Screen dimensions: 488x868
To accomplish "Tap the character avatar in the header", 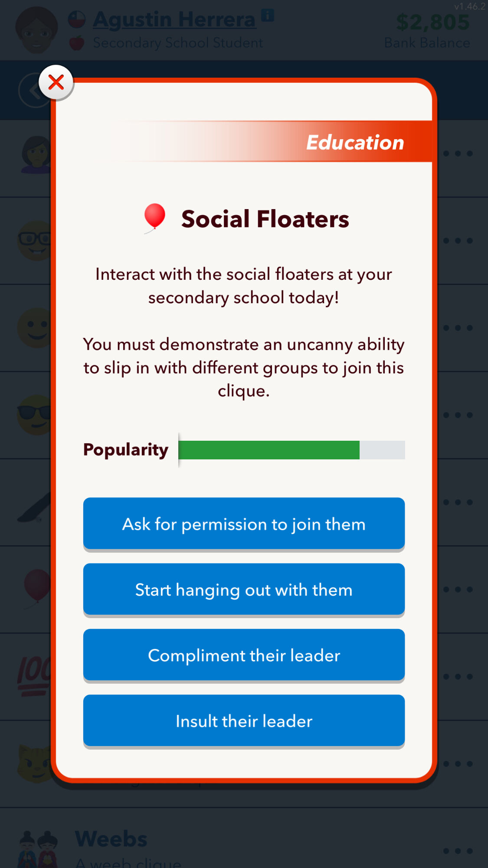I will coord(36,29).
